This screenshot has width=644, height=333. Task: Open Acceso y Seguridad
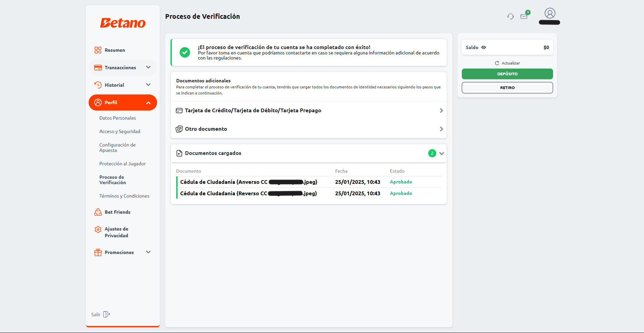click(120, 131)
